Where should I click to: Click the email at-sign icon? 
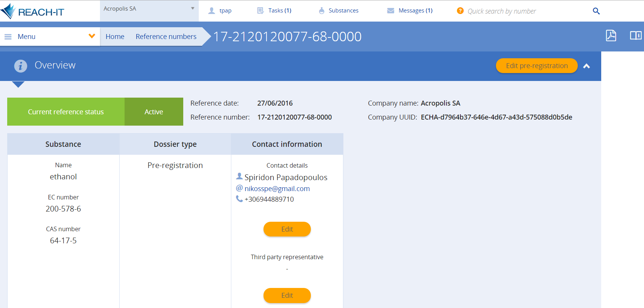tap(239, 188)
